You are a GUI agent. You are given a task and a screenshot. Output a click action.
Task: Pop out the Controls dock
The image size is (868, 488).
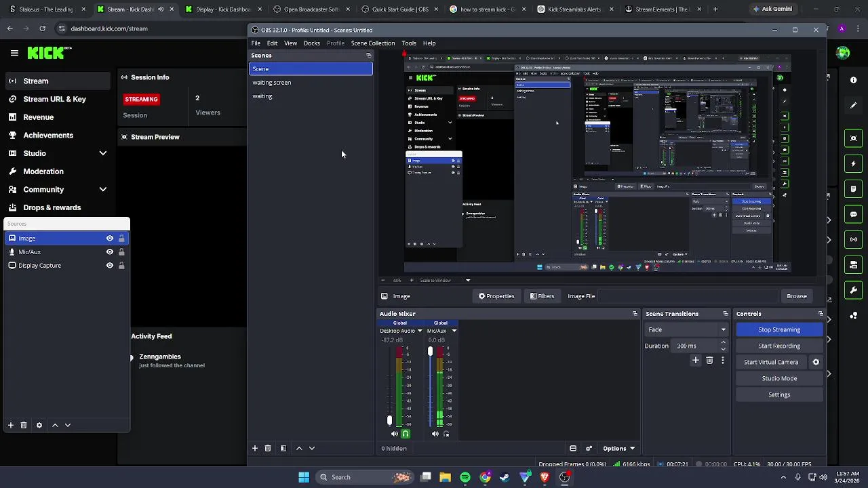(x=821, y=314)
